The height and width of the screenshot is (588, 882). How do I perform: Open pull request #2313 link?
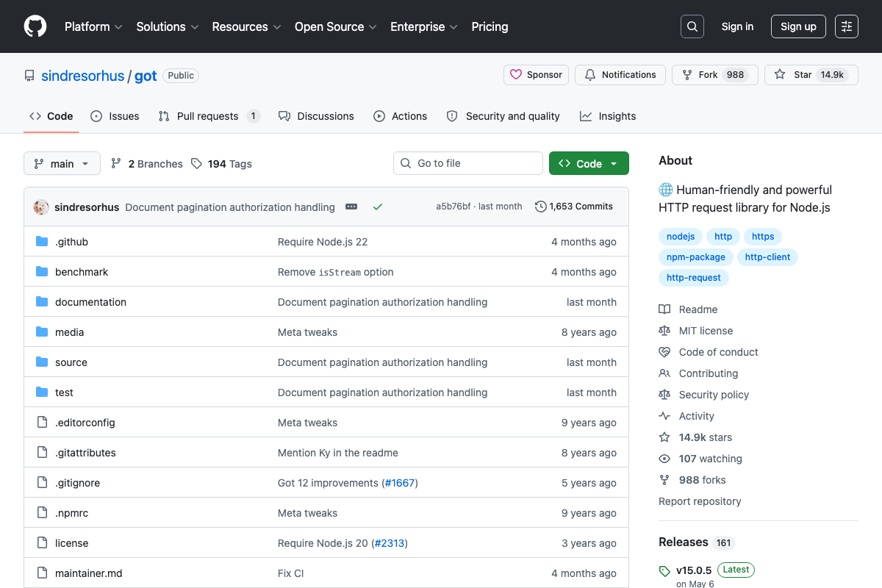(390, 543)
